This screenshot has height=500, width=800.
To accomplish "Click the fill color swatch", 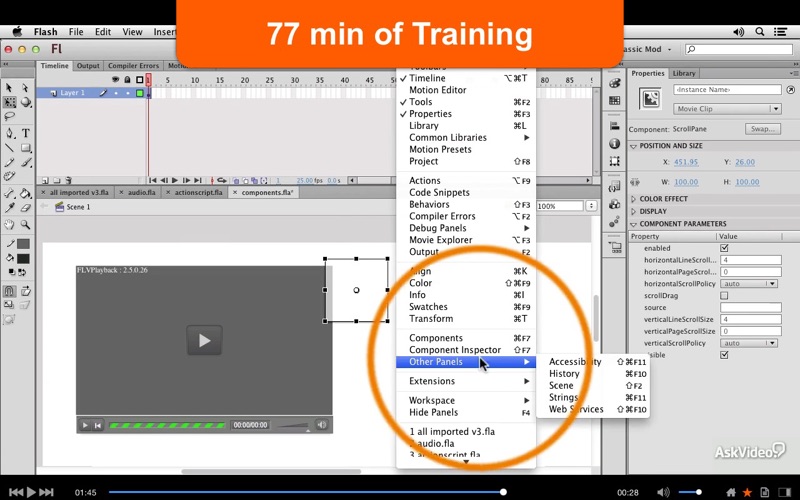I will point(23,259).
